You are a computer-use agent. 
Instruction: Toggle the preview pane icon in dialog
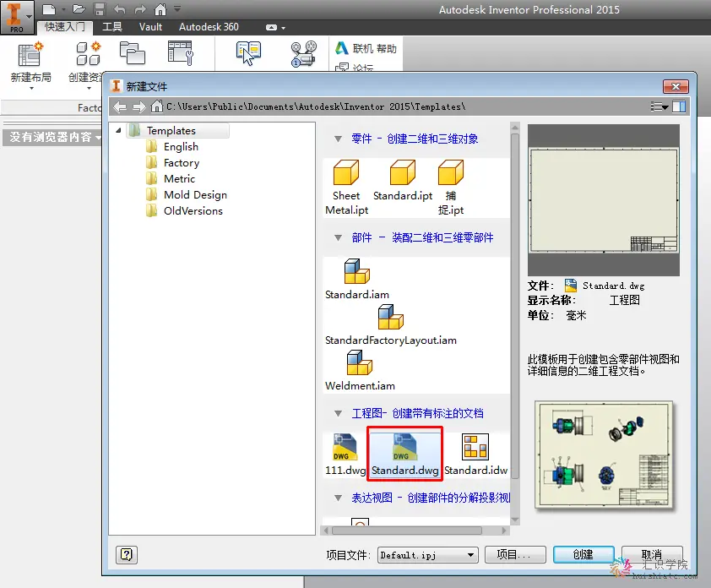pyautogui.click(x=679, y=107)
